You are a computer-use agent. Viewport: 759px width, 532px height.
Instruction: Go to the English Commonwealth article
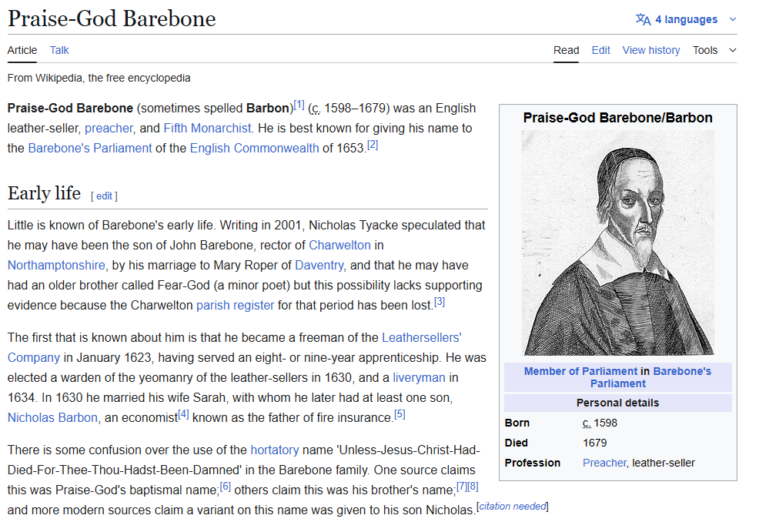point(254,148)
